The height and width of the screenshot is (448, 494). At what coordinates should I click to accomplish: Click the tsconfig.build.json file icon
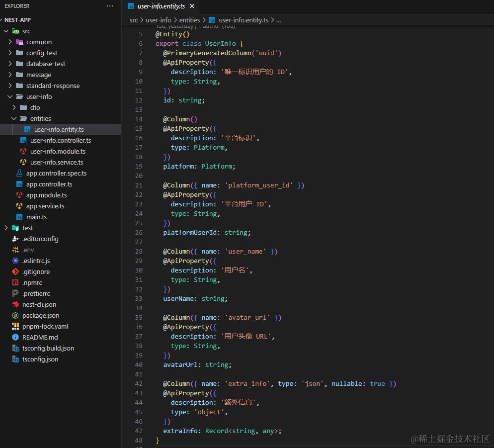(x=15, y=348)
